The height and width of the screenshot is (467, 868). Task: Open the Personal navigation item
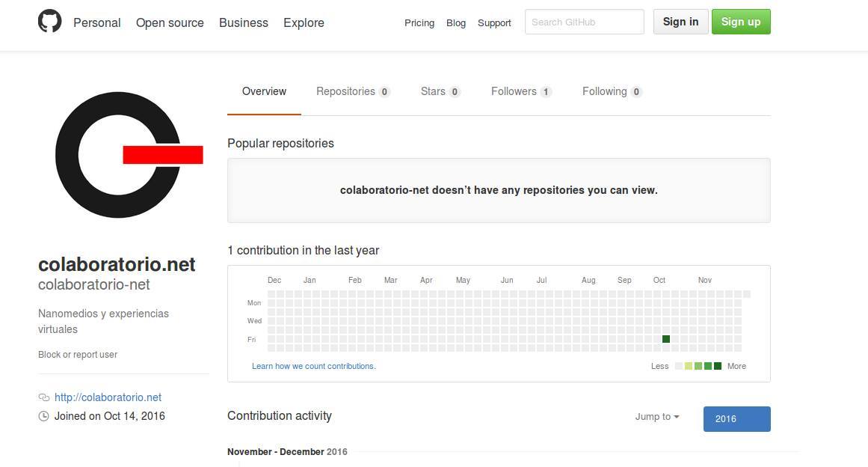coord(97,22)
